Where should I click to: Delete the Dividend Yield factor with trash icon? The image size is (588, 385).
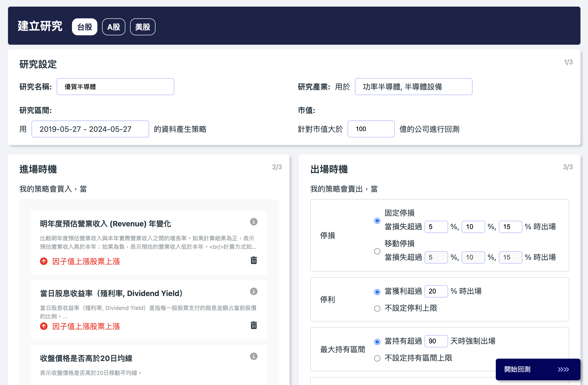click(x=254, y=325)
